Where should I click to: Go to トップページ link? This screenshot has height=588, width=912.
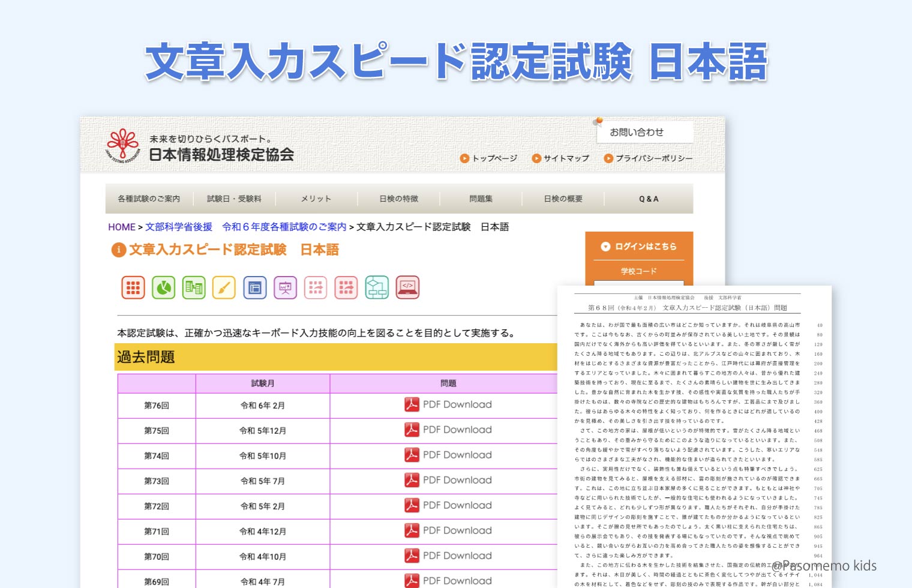[x=488, y=158]
